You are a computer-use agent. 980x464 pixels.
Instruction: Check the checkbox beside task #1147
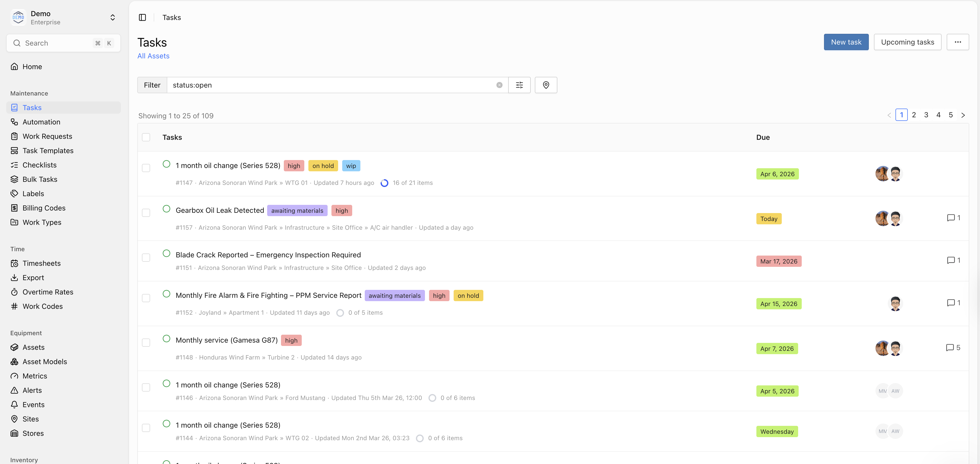point(146,168)
